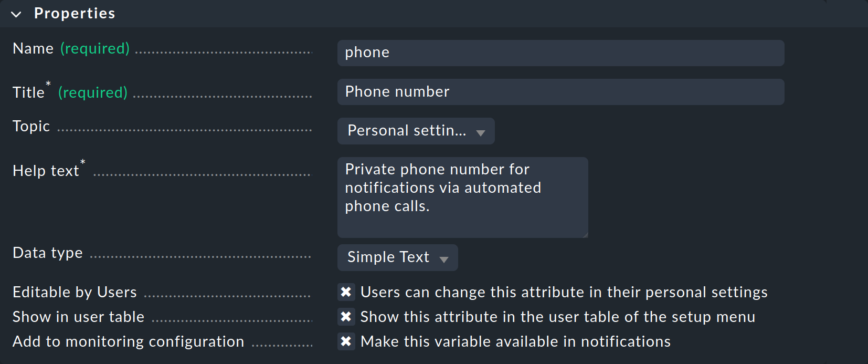
Task: Open the Topic dropdown
Action: click(416, 131)
